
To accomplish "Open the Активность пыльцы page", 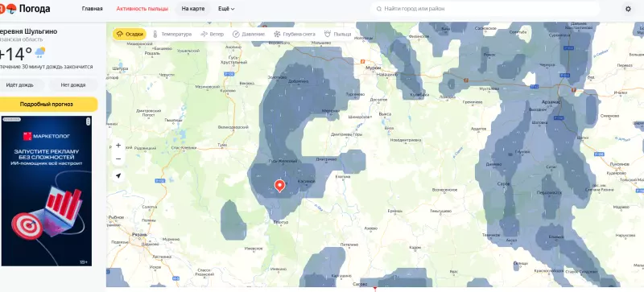I will point(142,9).
